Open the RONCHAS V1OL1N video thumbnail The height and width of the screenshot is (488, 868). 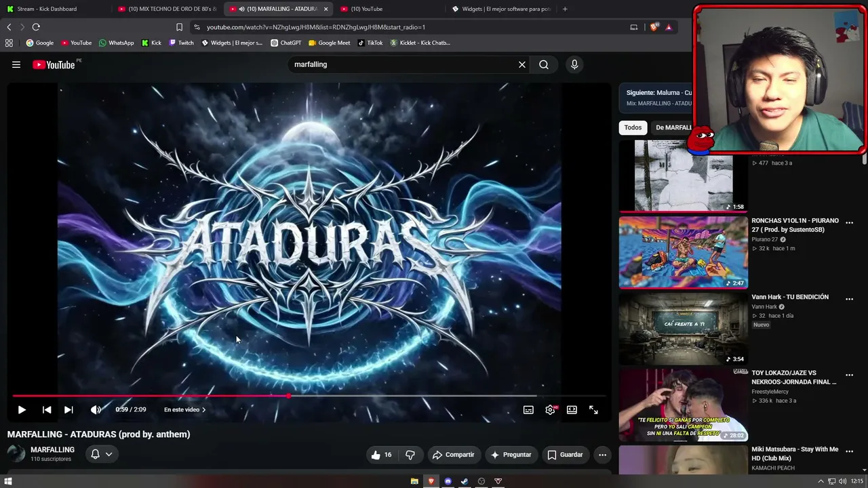click(x=683, y=252)
